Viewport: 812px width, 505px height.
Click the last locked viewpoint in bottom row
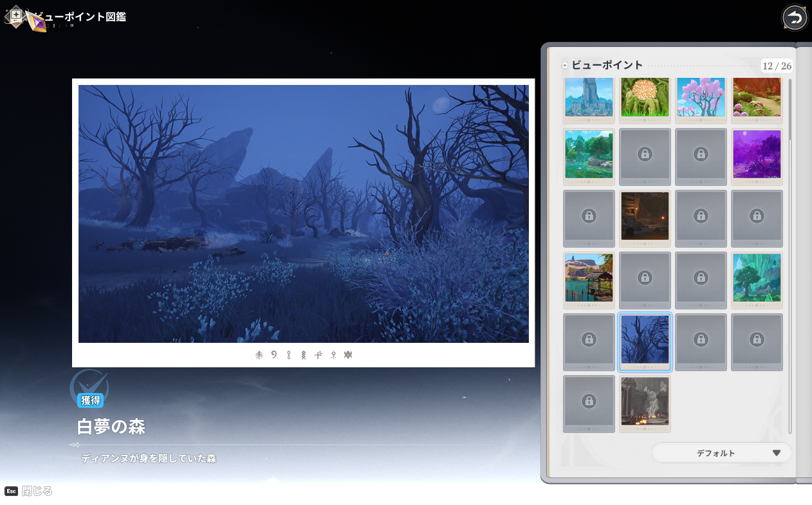pos(589,401)
